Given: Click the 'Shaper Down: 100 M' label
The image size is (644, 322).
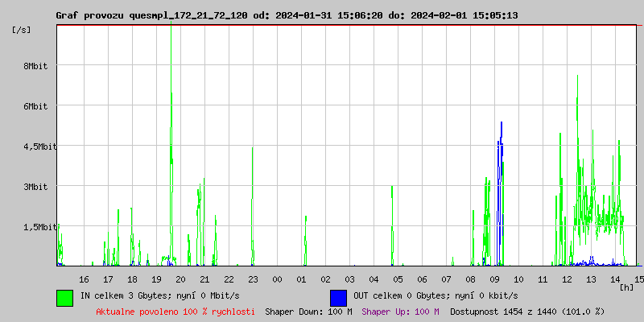Looking at the screenshot, I should (308, 312).
